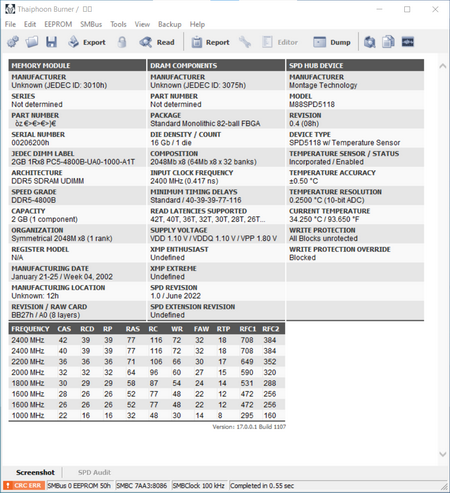Open the Backup menu
Image resolution: width=450 pixels, height=493 pixels.
point(170,24)
